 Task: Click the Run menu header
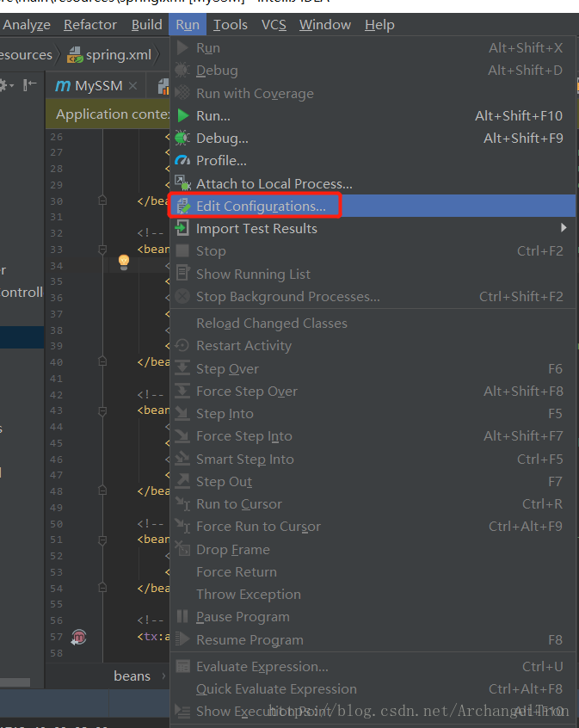tap(188, 25)
